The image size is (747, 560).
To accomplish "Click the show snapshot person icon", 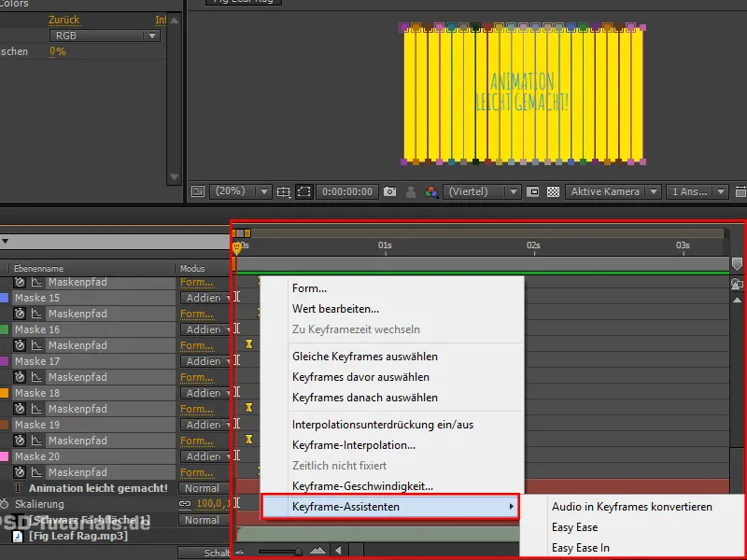I will point(411,192).
